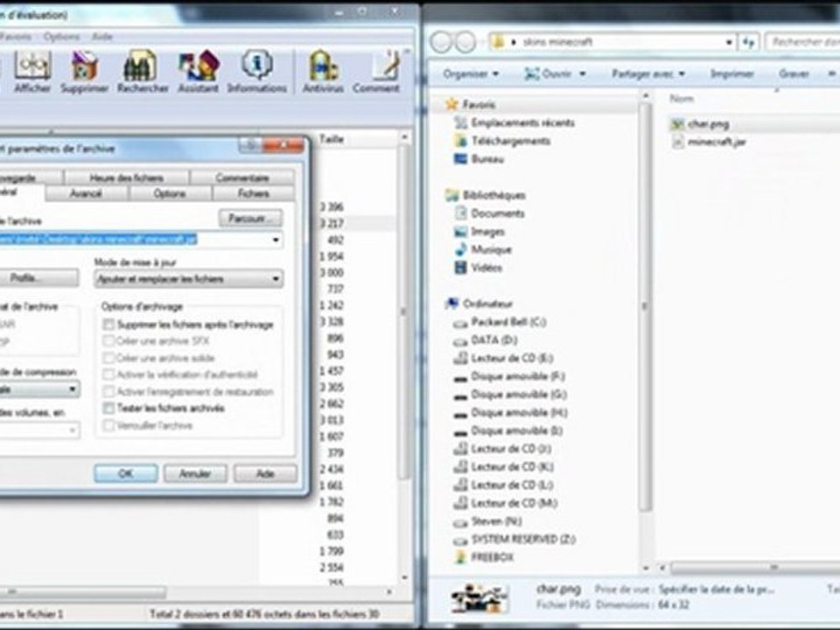Toggle Créer une archive SFX checkbox
This screenshot has width=840, height=630.
[108, 341]
